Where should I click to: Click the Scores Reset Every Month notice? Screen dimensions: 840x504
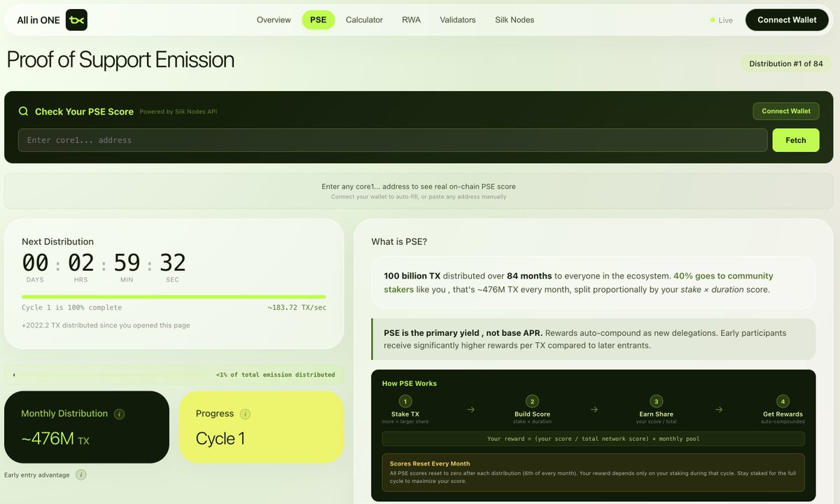point(594,473)
